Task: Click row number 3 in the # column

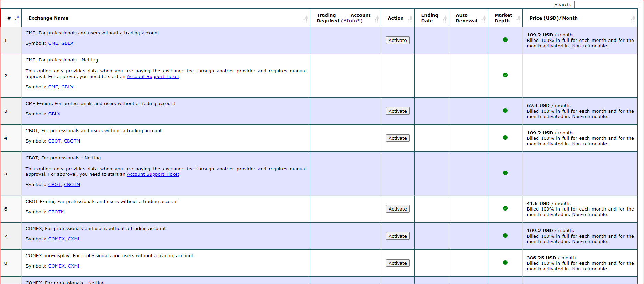Action: (6, 111)
